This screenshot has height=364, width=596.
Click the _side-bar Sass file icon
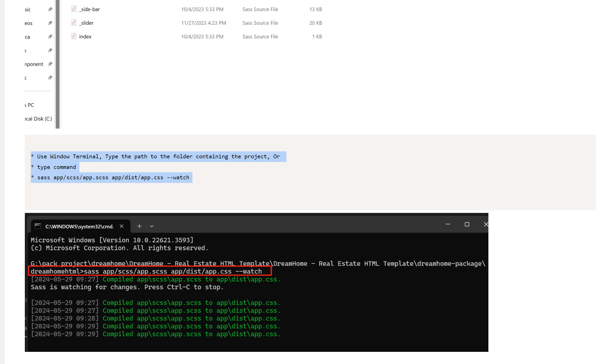coord(74,9)
